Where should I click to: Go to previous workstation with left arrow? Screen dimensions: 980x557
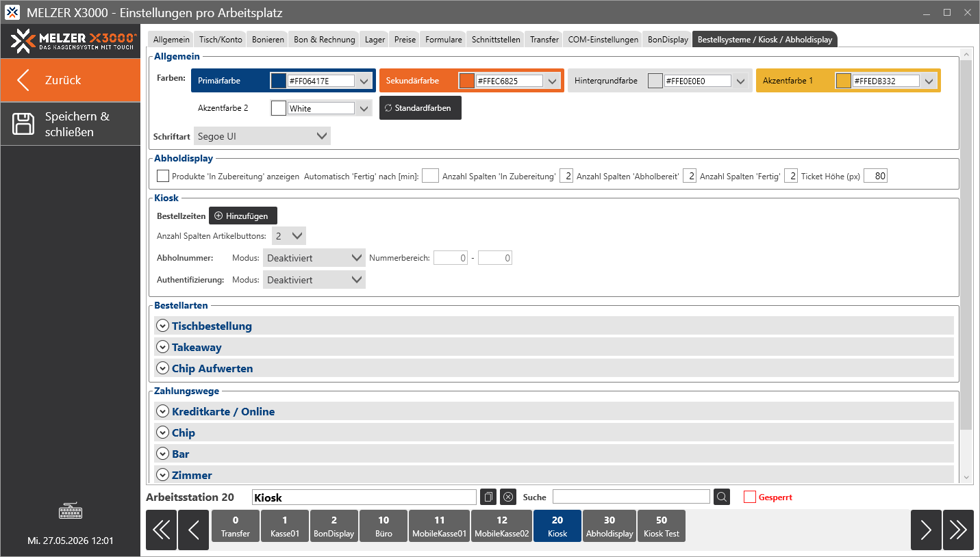click(x=194, y=530)
